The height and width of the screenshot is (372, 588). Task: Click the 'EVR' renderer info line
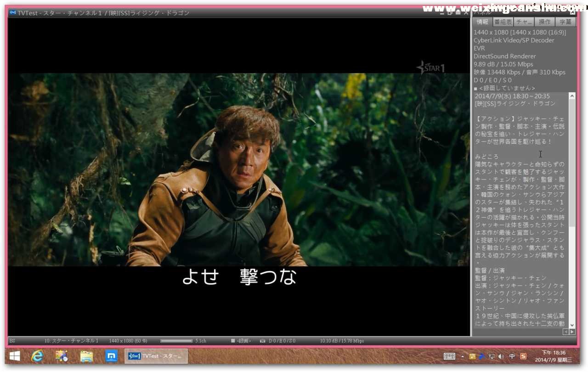[x=479, y=48]
